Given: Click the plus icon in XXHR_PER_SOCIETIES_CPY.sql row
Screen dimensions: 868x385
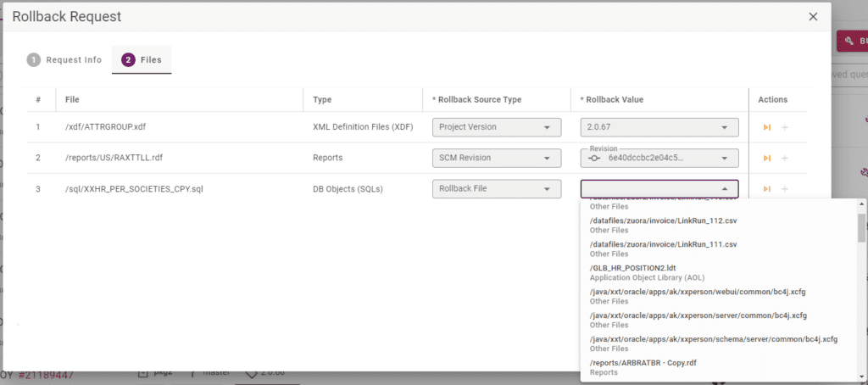Looking at the screenshot, I should click(784, 189).
